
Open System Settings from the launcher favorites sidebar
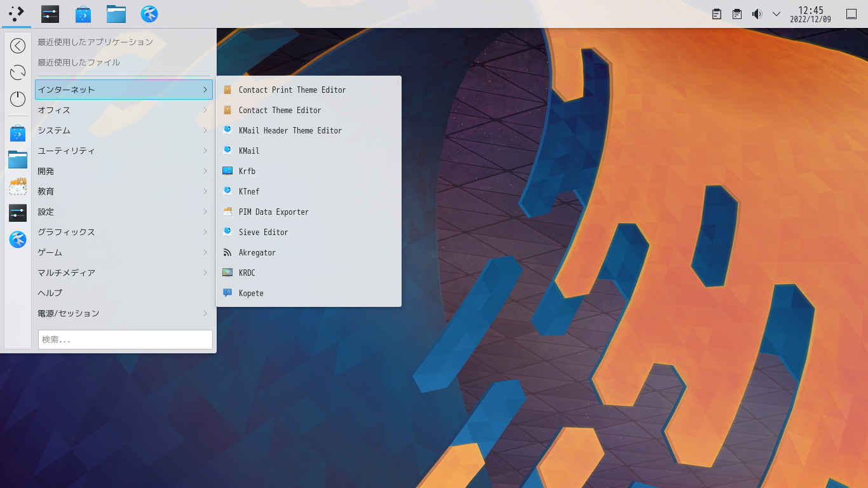[x=18, y=213]
